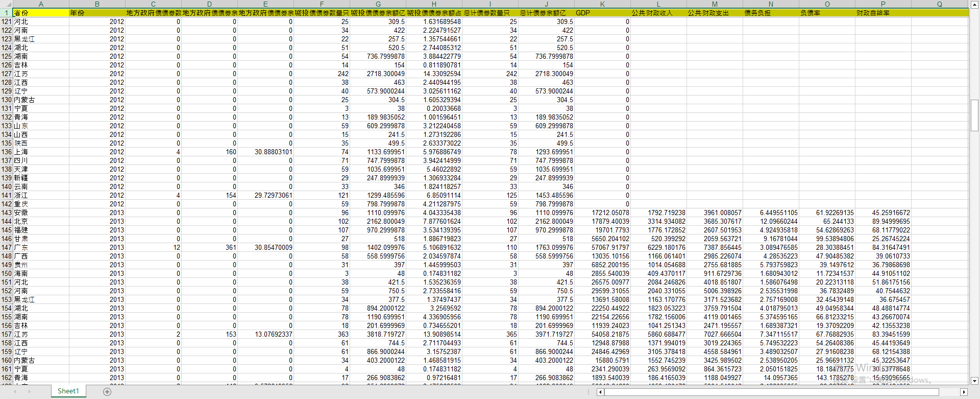Select the cell containing 0.20033668
Screen dimensions: 980x399
(434, 109)
